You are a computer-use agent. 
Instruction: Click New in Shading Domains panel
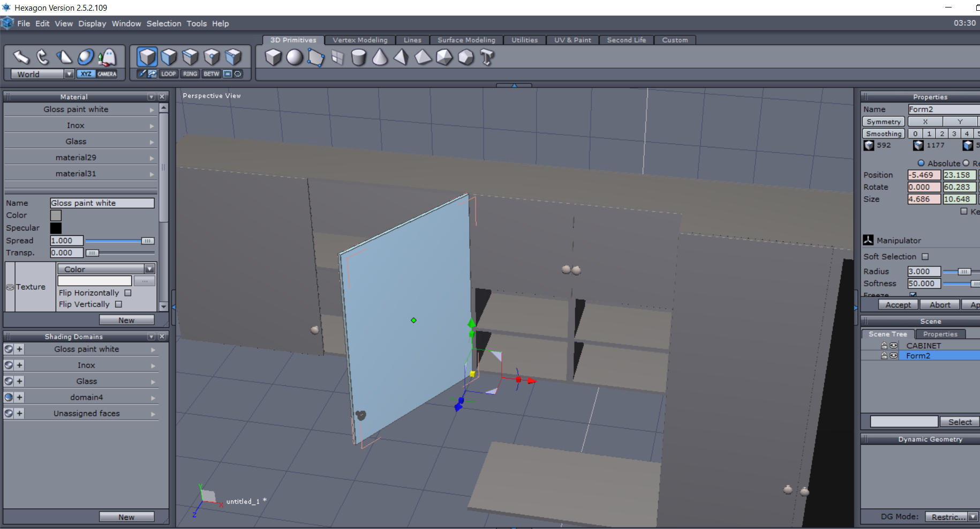tap(126, 517)
